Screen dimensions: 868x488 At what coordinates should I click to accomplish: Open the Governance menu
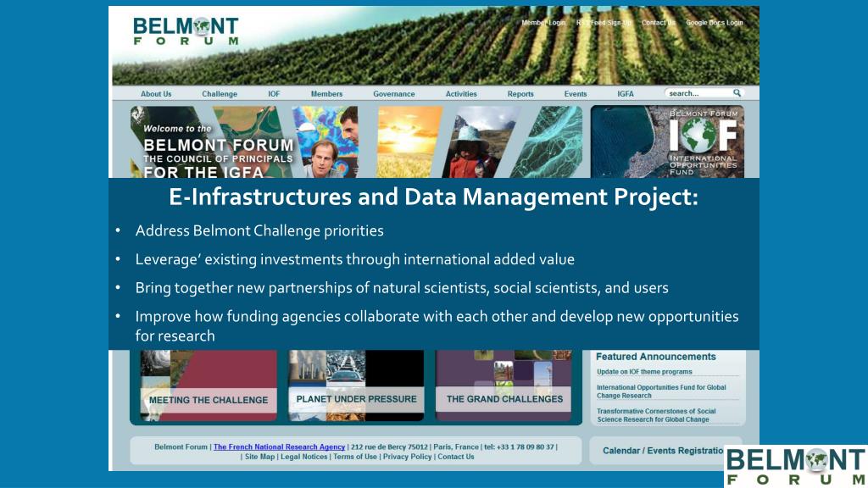(x=393, y=94)
